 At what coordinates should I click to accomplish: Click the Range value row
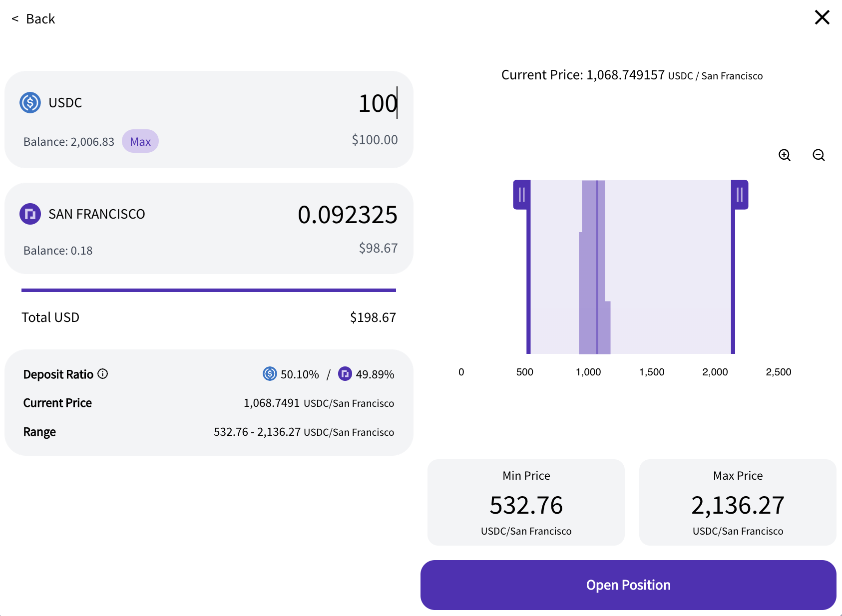209,432
